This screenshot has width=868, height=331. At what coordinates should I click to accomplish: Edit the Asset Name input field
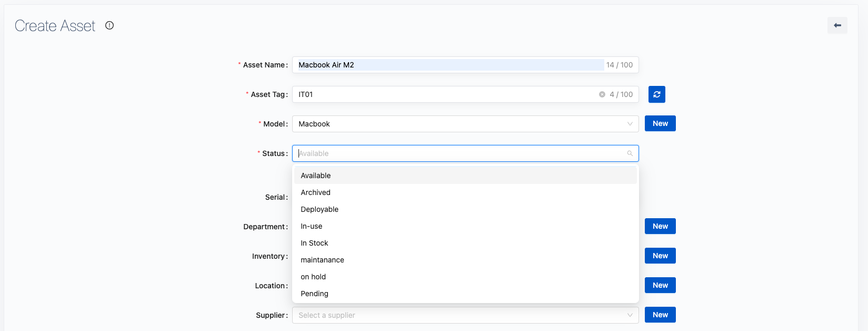447,65
